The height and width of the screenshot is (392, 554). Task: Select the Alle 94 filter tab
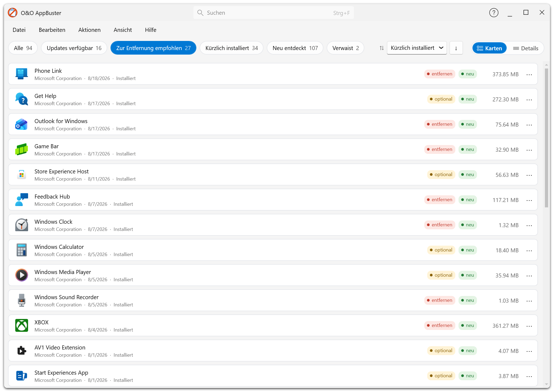pyautogui.click(x=23, y=48)
